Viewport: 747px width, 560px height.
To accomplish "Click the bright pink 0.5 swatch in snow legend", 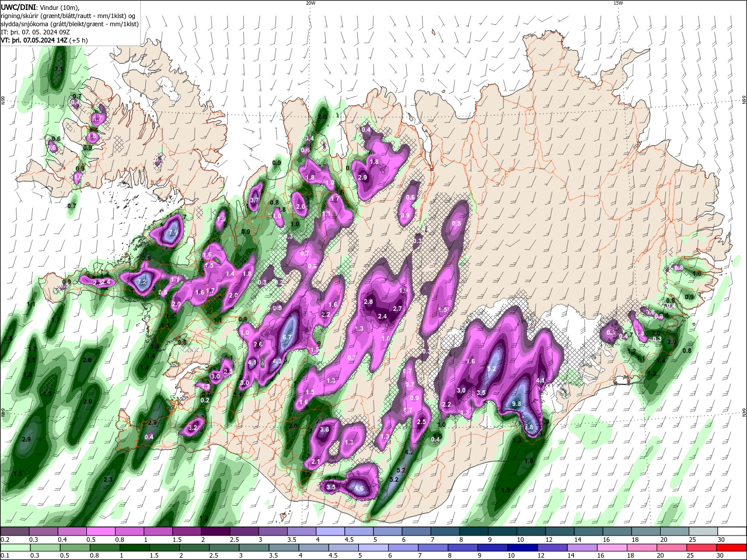I will [100, 531].
